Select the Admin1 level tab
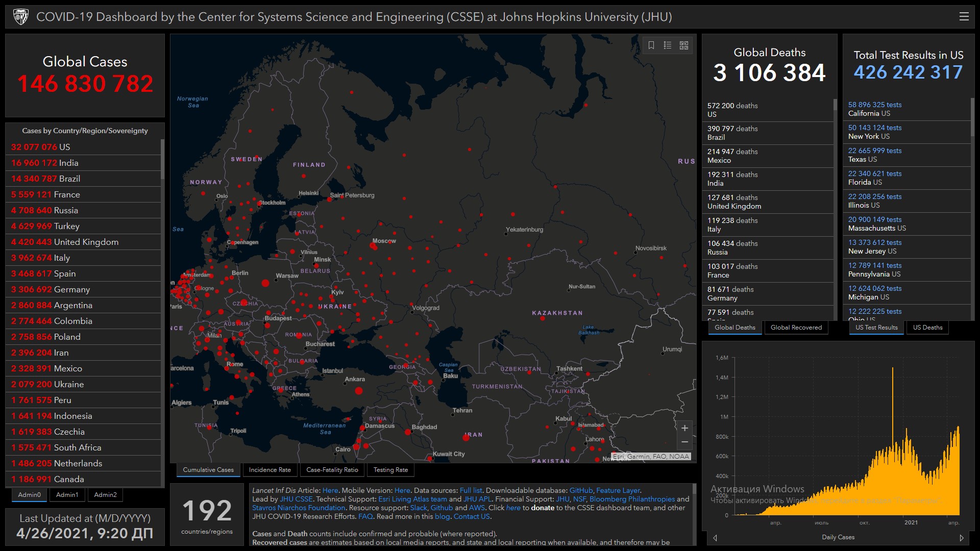The width and height of the screenshot is (980, 551). click(x=67, y=495)
